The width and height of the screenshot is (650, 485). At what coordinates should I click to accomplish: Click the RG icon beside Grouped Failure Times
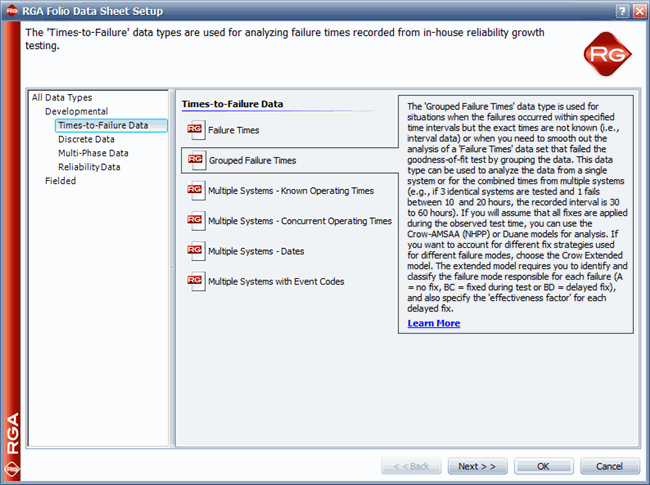(x=195, y=159)
